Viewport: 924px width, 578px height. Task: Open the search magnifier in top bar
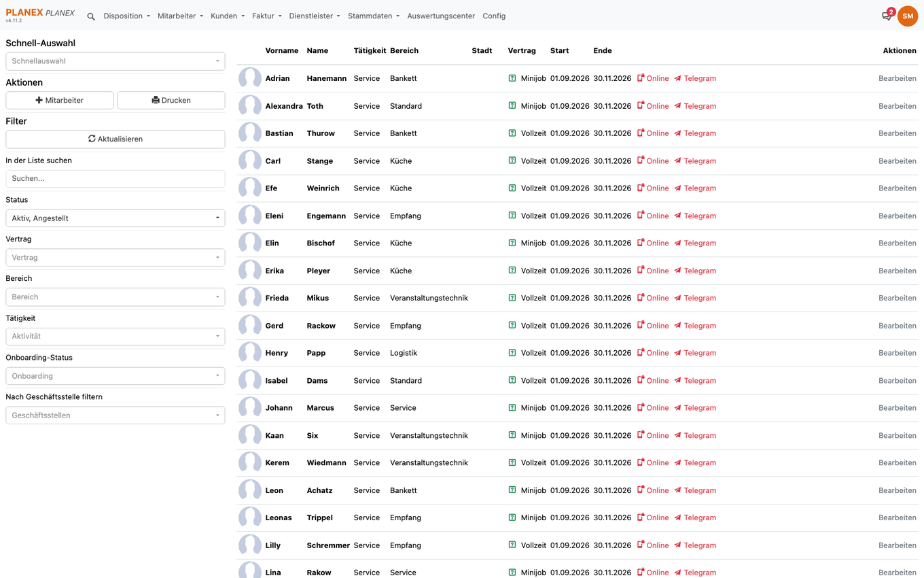(91, 16)
